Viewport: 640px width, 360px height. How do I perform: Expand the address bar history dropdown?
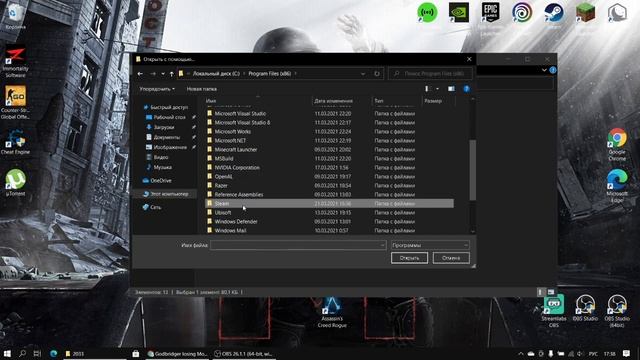363,74
